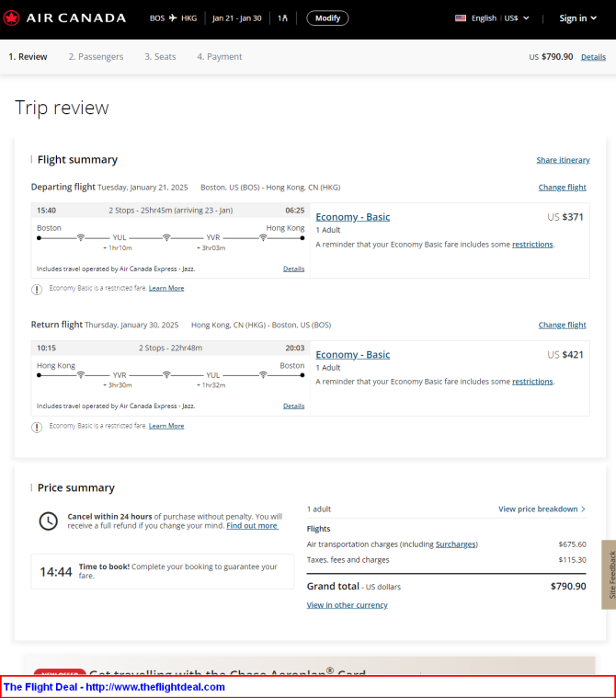Click the Jan 21 - Jan 30 dates in header
Image resolution: width=616 pixels, height=698 pixels.
pyautogui.click(x=237, y=18)
